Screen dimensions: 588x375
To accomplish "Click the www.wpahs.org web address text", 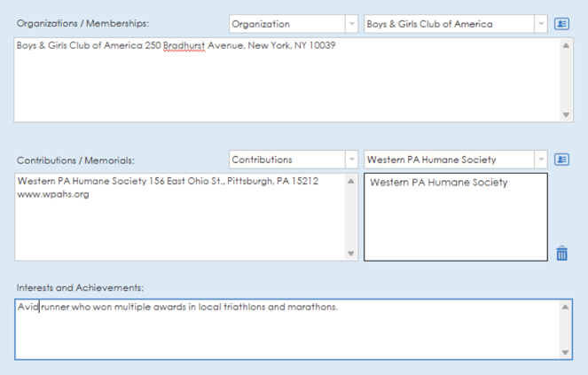I will click(53, 194).
